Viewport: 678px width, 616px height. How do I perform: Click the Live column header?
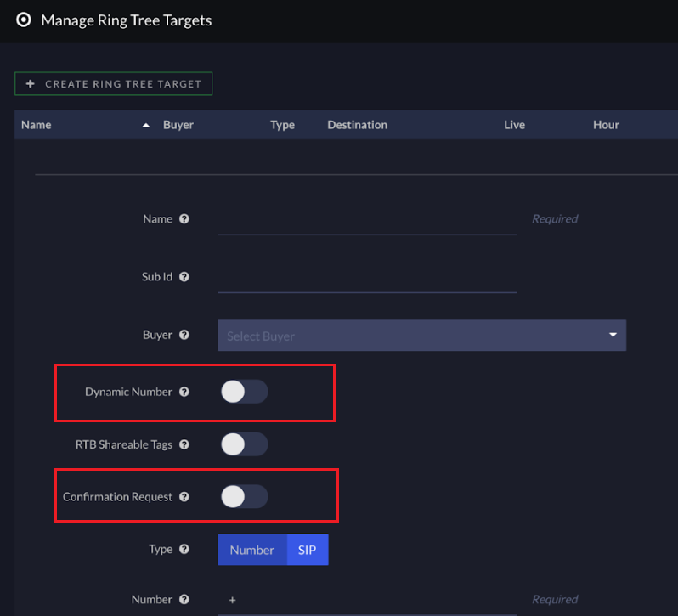tap(514, 125)
